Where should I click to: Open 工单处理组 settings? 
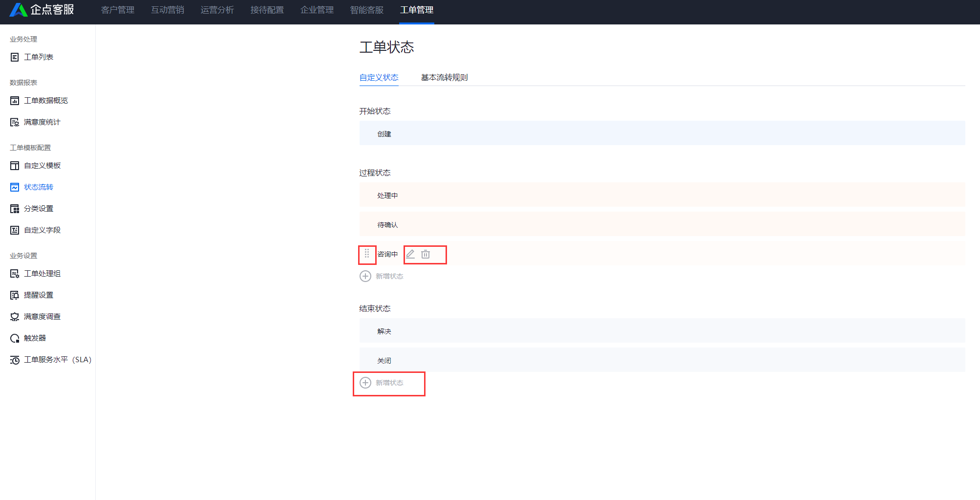click(43, 274)
